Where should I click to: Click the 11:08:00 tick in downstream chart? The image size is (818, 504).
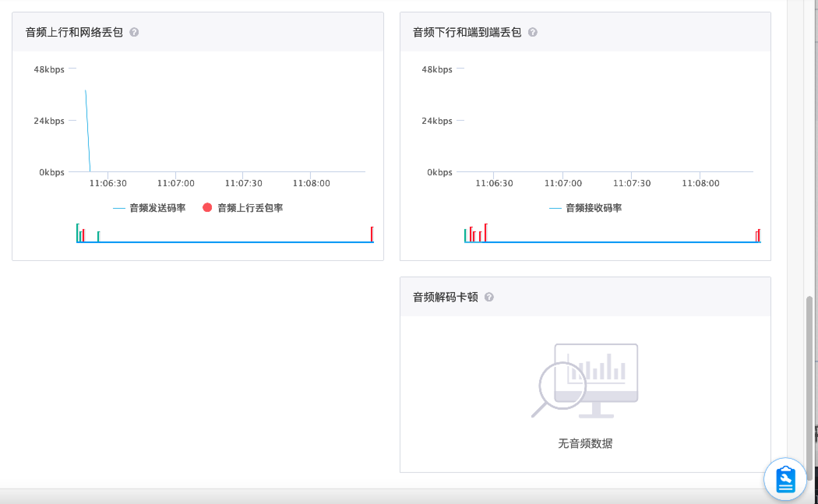pyautogui.click(x=700, y=183)
